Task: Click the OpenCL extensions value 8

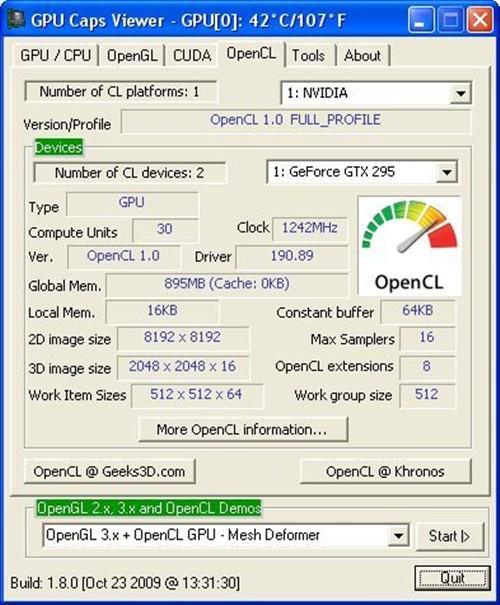Action: coord(427,368)
